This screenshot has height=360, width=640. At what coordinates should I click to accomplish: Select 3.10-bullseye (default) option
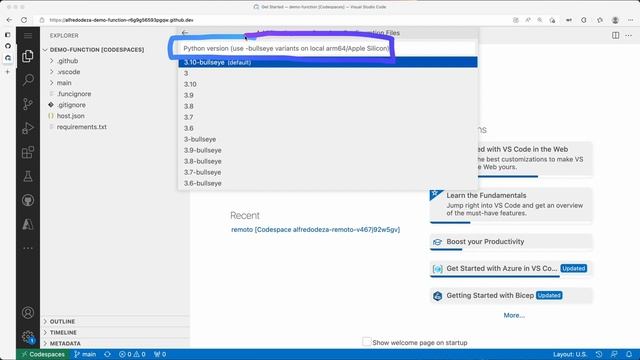pos(328,62)
